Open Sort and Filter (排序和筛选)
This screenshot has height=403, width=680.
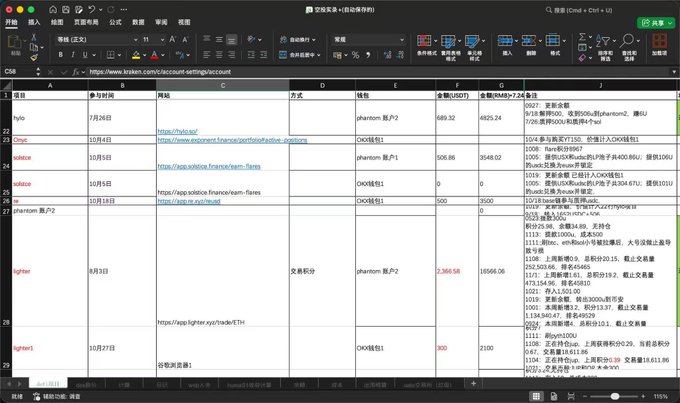point(605,47)
